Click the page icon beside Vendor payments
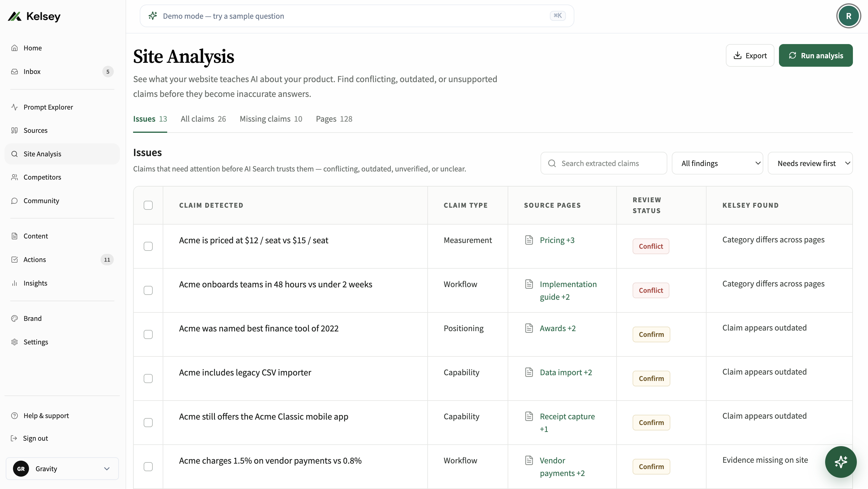 (529, 460)
